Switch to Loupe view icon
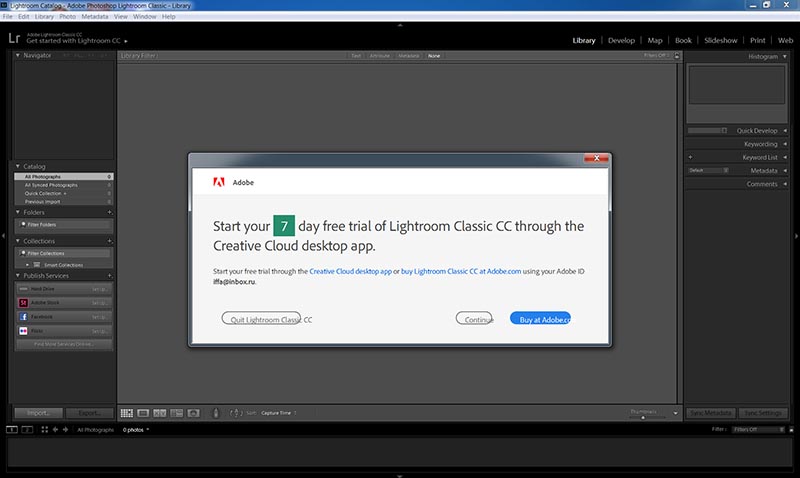The width and height of the screenshot is (800, 478). [x=143, y=413]
